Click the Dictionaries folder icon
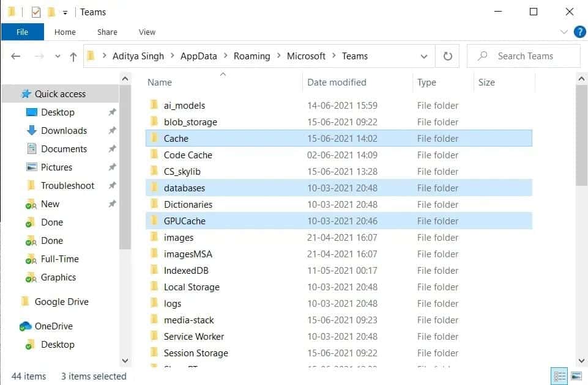Screen dimensions: 588x385 click(x=154, y=204)
